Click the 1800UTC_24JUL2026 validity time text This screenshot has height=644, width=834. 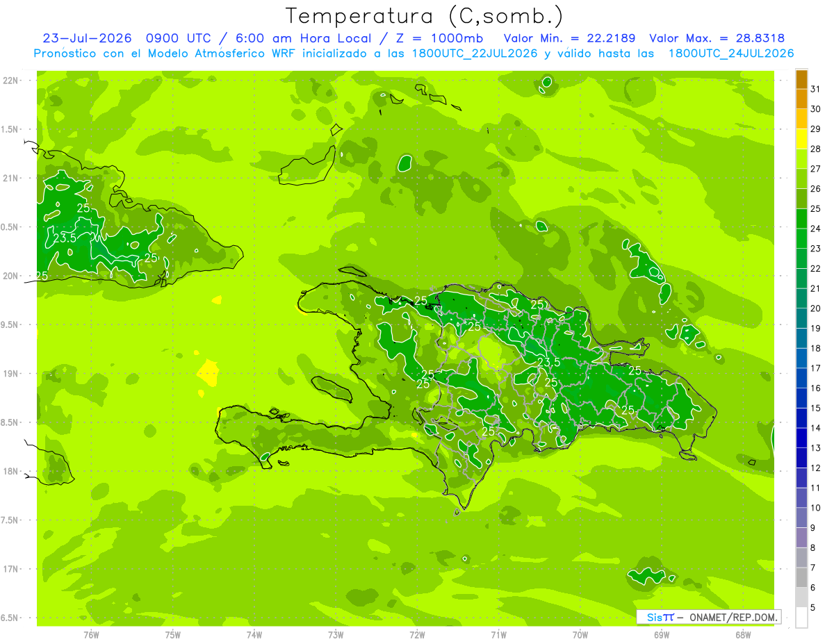pos(731,53)
